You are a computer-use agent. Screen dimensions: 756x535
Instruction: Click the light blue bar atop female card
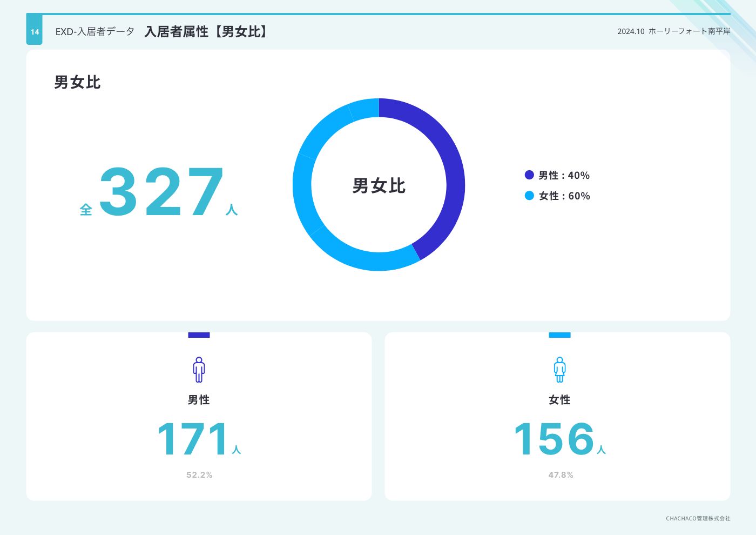point(559,335)
